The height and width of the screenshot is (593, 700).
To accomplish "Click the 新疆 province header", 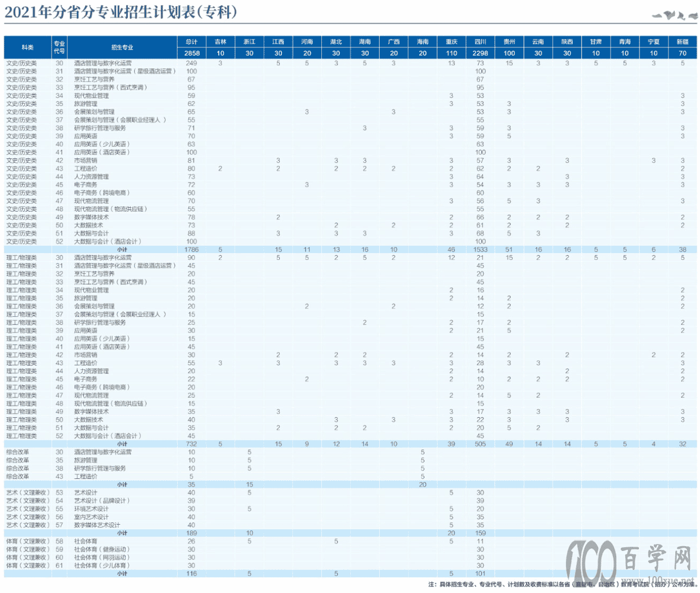I will 683,42.
